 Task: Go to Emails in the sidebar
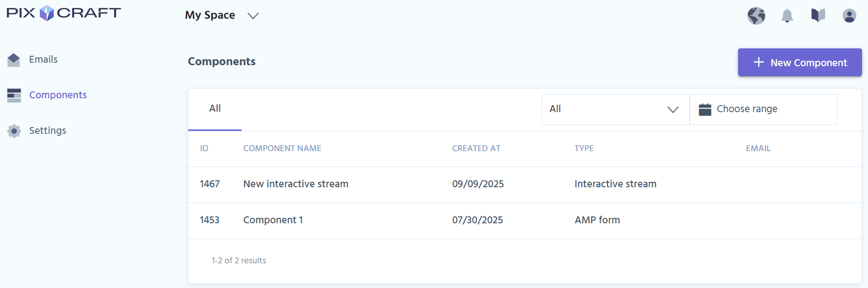point(43,60)
